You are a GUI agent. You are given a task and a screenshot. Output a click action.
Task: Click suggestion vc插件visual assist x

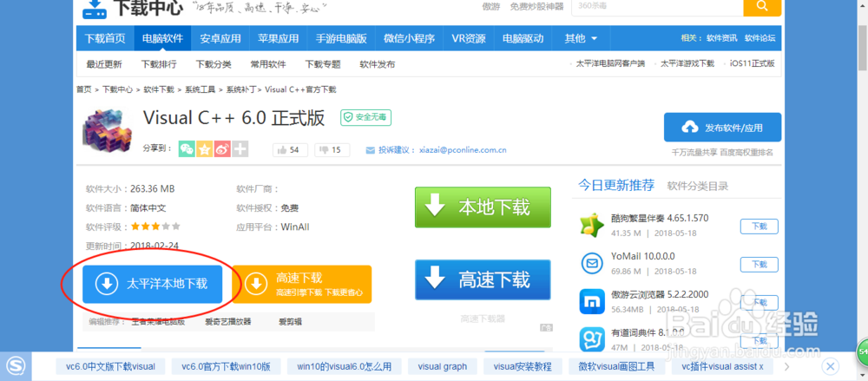click(722, 366)
